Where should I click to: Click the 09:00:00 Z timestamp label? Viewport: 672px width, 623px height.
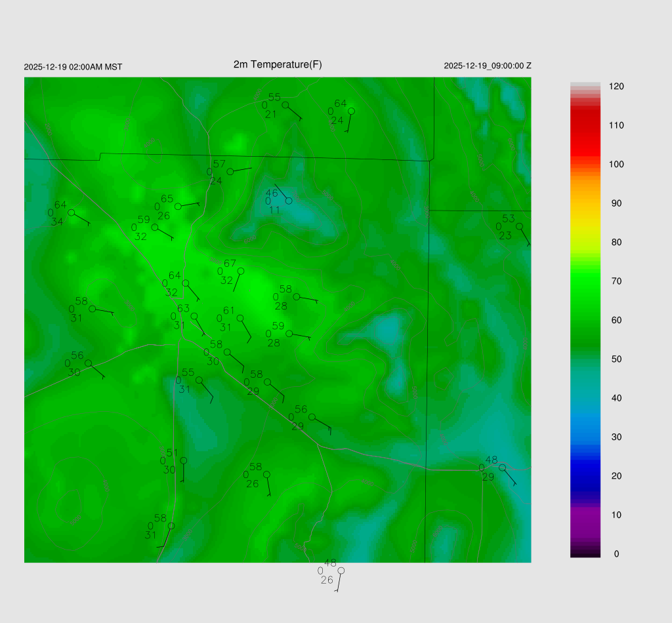[488, 66]
